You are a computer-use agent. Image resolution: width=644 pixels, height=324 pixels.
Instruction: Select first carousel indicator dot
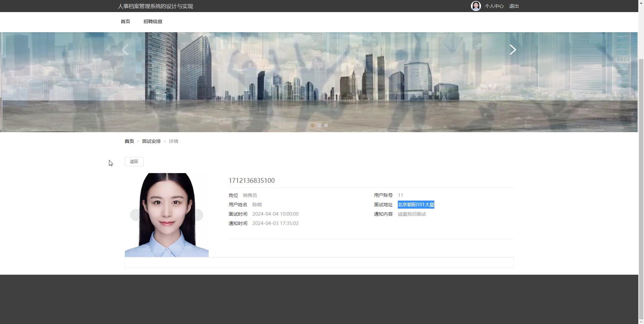[x=313, y=125]
